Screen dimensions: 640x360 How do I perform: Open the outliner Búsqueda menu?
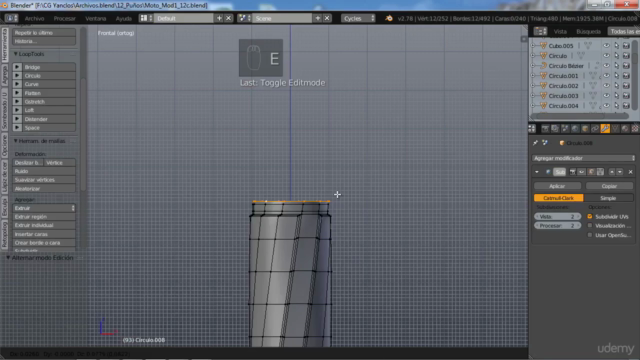588,31
